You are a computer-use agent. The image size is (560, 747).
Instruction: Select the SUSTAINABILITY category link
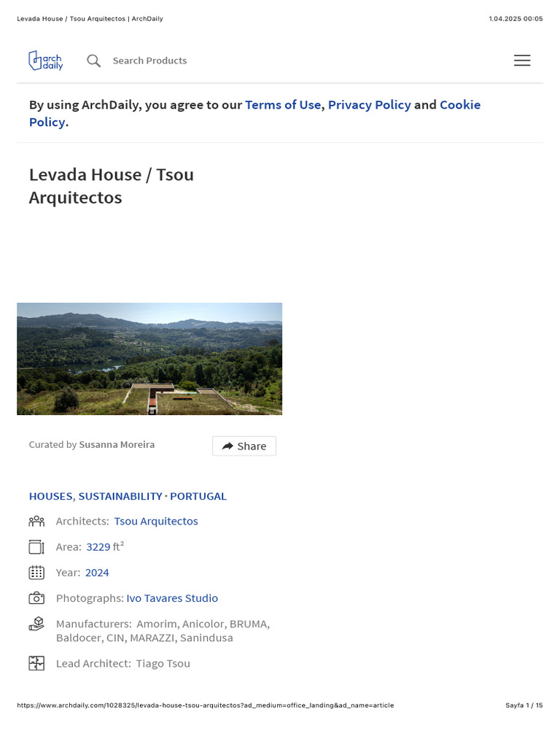coord(120,496)
